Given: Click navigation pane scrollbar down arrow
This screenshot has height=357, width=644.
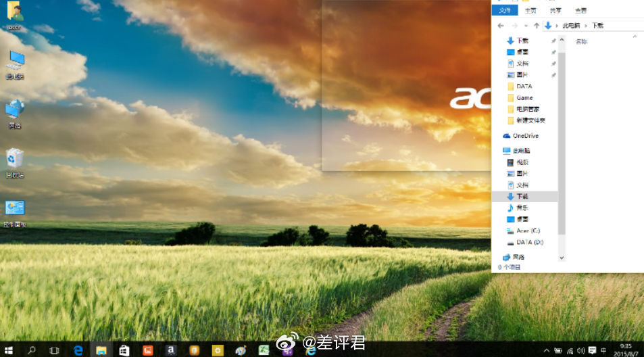Looking at the screenshot, I should pyautogui.click(x=562, y=258).
